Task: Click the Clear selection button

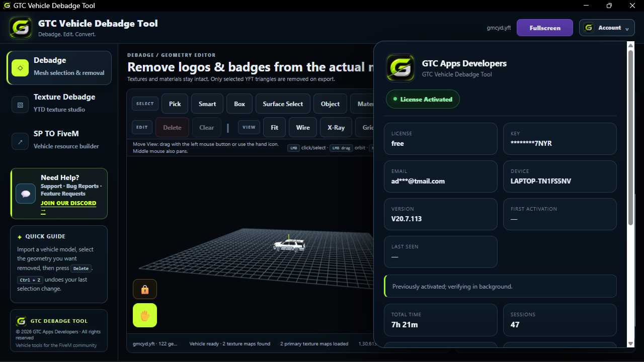Action: (x=207, y=127)
